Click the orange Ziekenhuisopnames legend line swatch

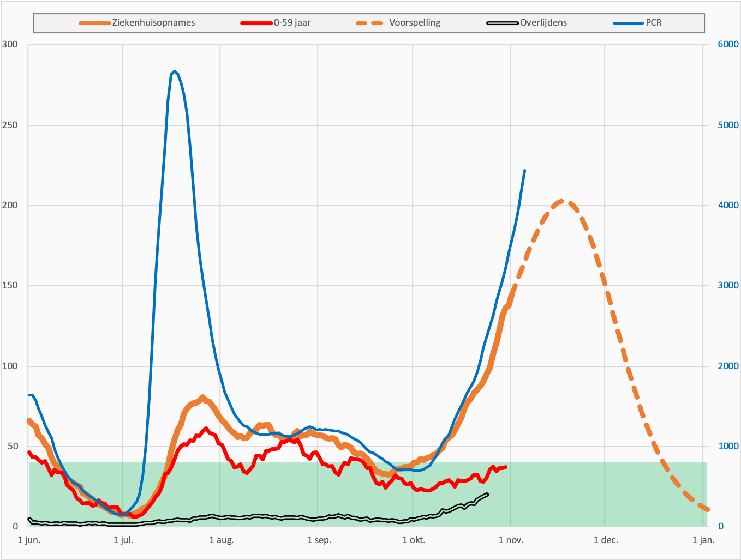click(95, 23)
